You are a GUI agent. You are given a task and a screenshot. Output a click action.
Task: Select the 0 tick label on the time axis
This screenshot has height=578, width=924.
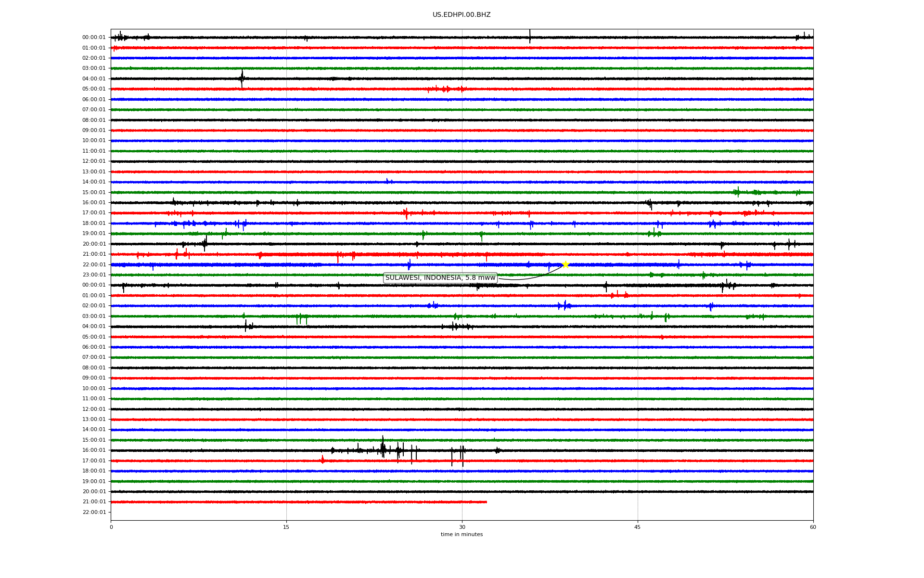(111, 527)
